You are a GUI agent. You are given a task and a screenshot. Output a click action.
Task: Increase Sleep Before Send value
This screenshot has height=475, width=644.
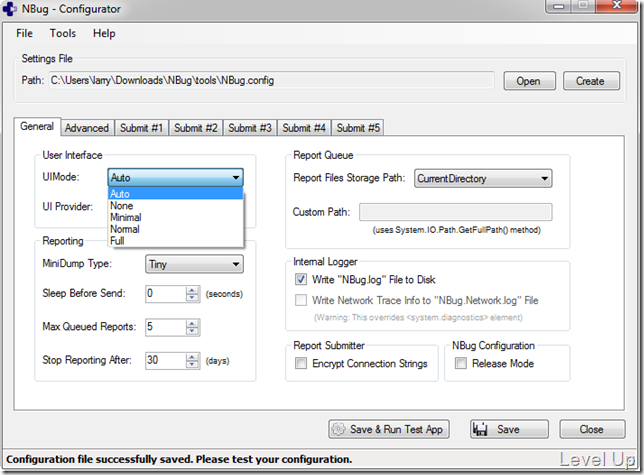tap(192, 290)
